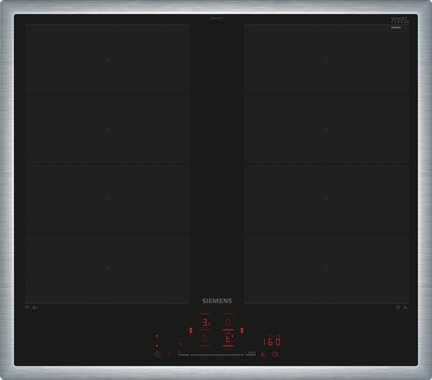Tap the left flexZone link indicator
The width and height of the screenshot is (432, 380).
[x=191, y=330]
